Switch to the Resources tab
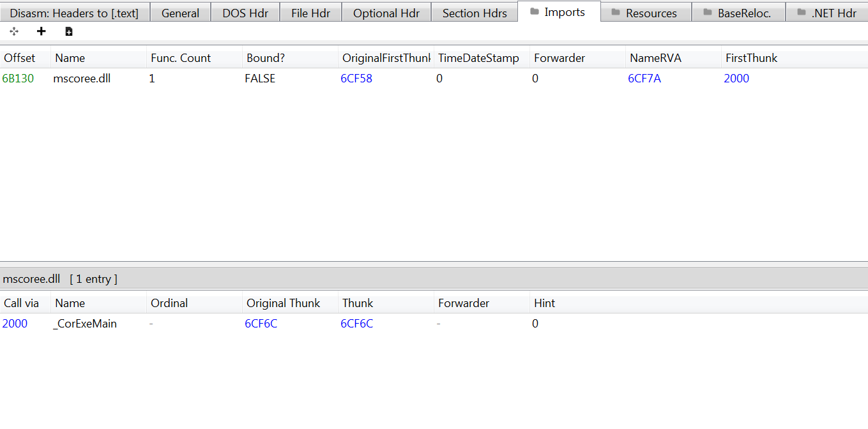Image resolution: width=868 pixels, height=429 pixels. click(x=646, y=13)
